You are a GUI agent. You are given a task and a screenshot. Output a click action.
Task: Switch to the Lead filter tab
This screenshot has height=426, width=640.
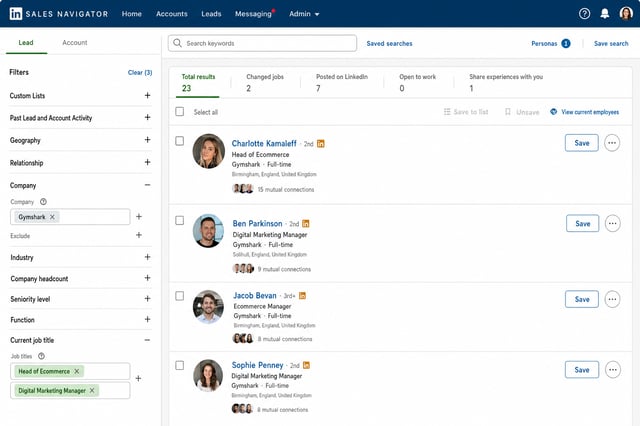point(26,42)
